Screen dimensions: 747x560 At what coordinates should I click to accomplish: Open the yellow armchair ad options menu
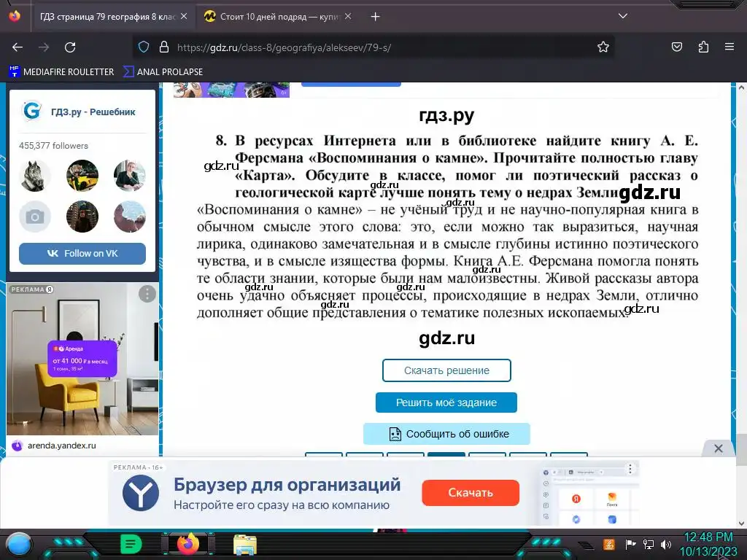coord(147,294)
